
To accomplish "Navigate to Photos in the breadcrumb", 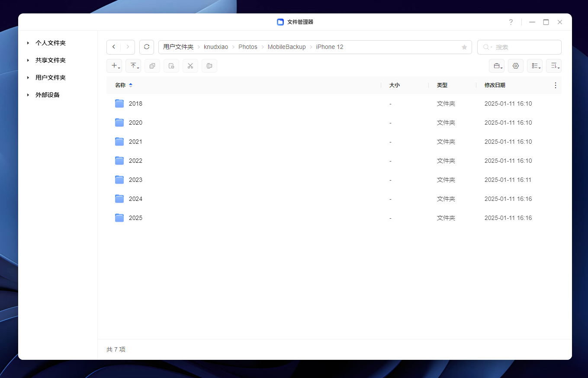I will [248, 47].
